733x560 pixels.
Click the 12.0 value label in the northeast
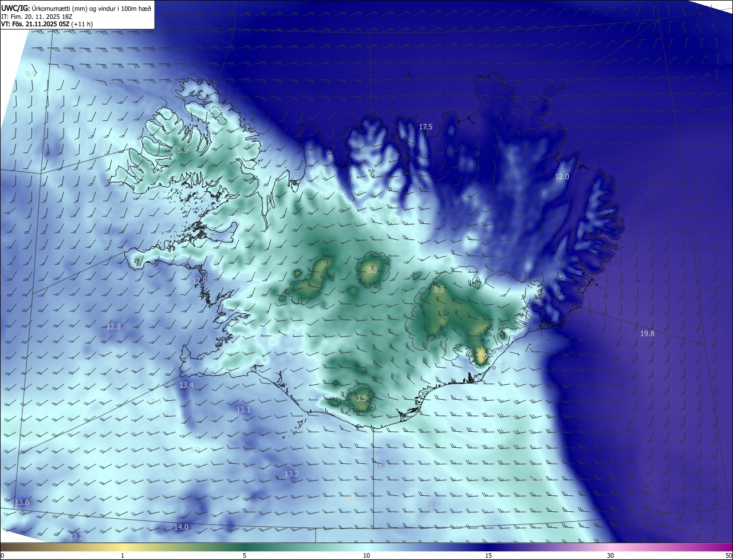pyautogui.click(x=562, y=177)
